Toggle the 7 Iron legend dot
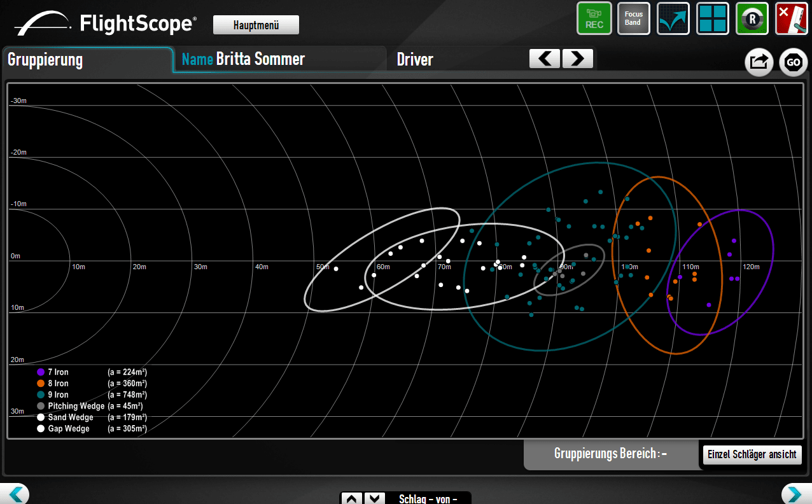 click(x=41, y=372)
